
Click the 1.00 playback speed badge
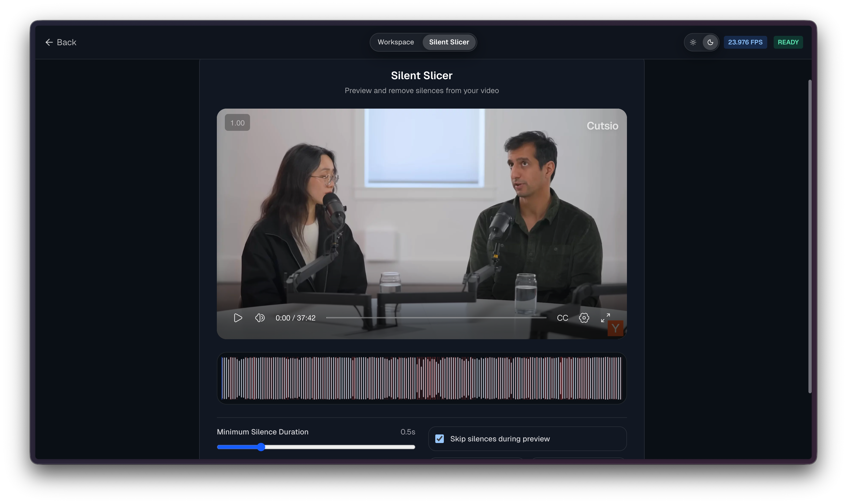click(237, 123)
